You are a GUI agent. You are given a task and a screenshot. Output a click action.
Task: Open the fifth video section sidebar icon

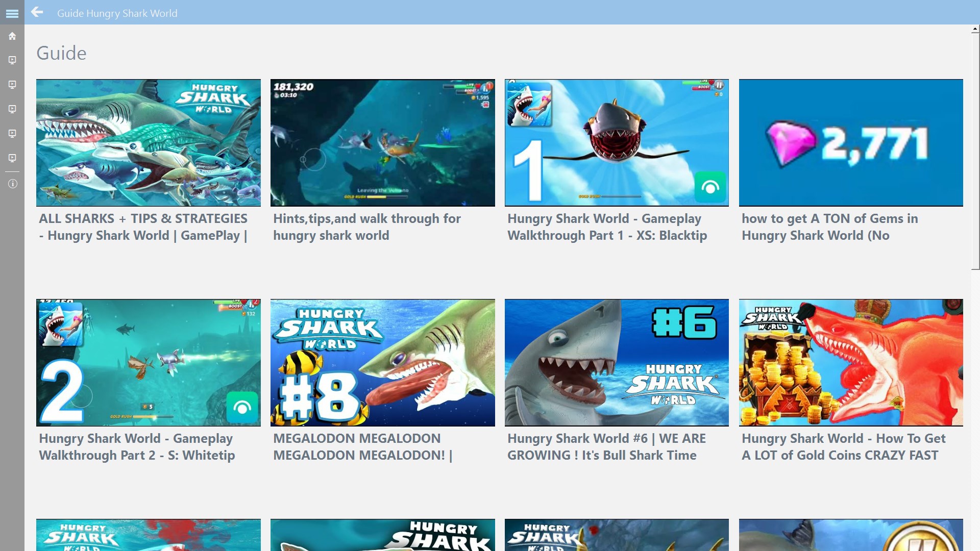click(x=12, y=158)
